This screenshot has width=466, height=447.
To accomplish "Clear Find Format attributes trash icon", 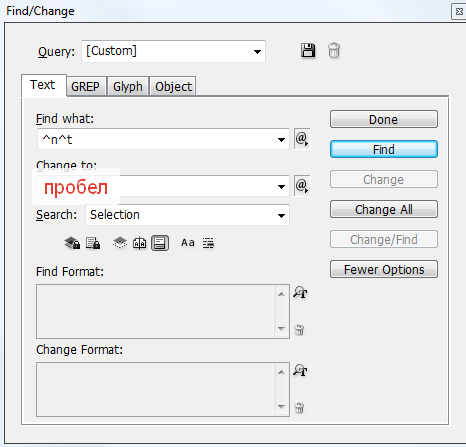I will [x=299, y=330].
